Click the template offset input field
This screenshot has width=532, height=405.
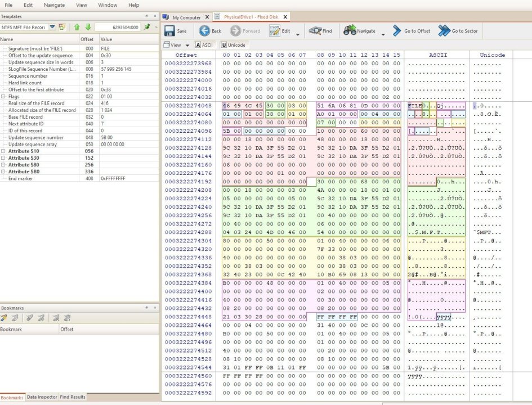117,27
